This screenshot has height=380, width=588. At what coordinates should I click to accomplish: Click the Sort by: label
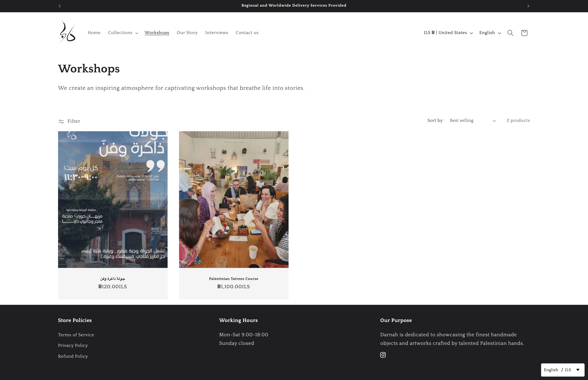tap(435, 120)
